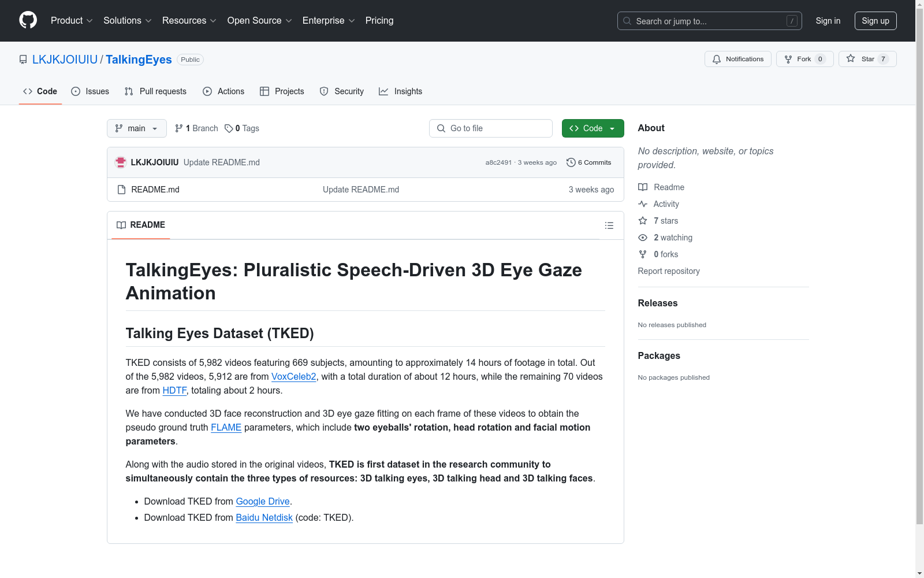Open the Packages heading link
The width and height of the screenshot is (924, 578).
click(659, 356)
